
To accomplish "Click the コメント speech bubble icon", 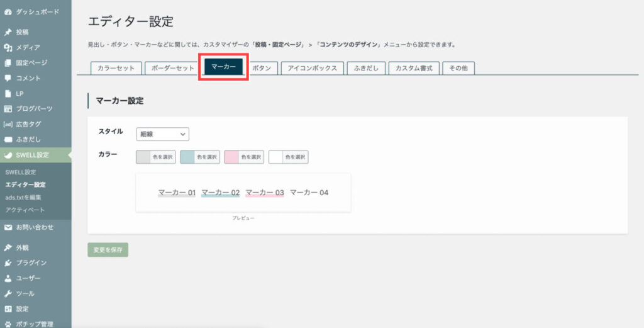I will pyautogui.click(x=8, y=78).
